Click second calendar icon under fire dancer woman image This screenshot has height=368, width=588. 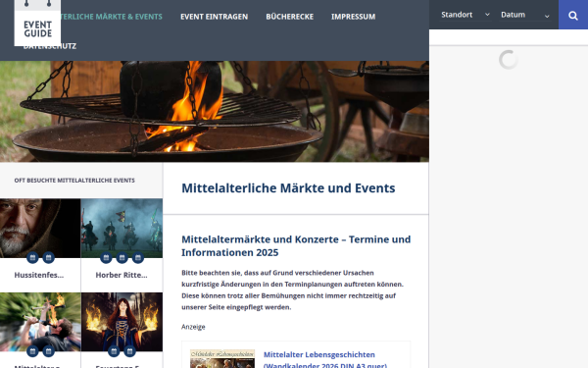point(129,351)
